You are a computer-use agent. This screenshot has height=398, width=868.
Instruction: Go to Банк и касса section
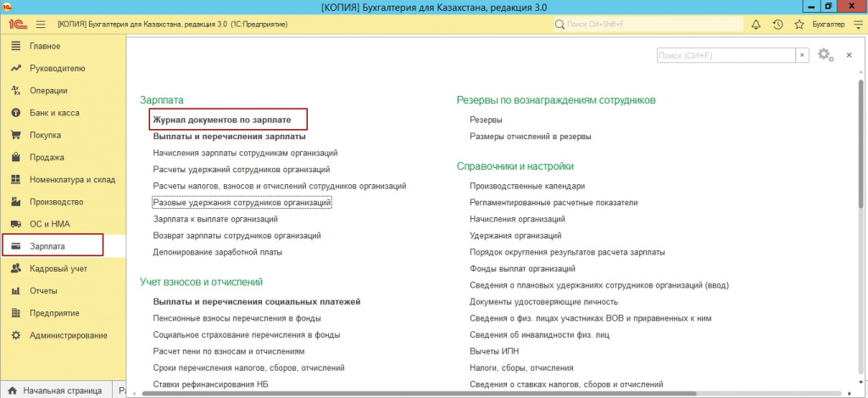(x=54, y=113)
